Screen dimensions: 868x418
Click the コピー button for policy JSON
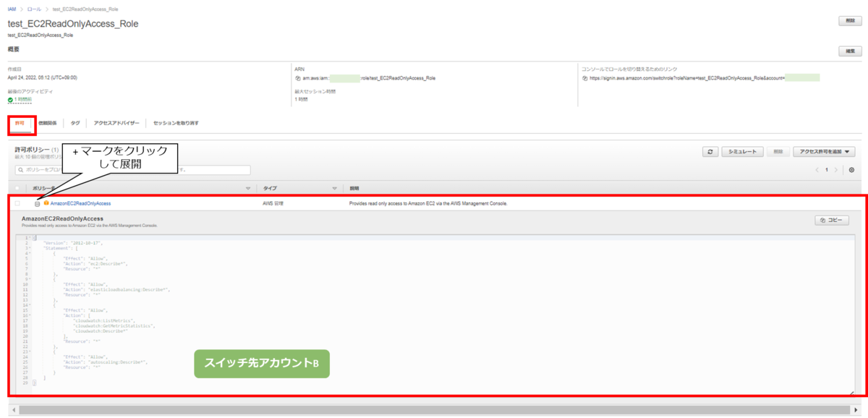pyautogui.click(x=832, y=220)
